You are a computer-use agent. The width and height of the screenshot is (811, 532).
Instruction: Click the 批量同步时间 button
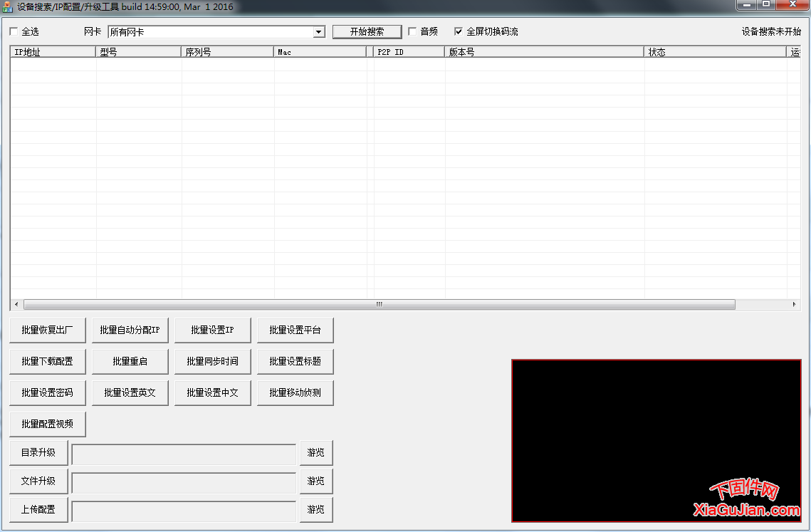[x=213, y=361]
